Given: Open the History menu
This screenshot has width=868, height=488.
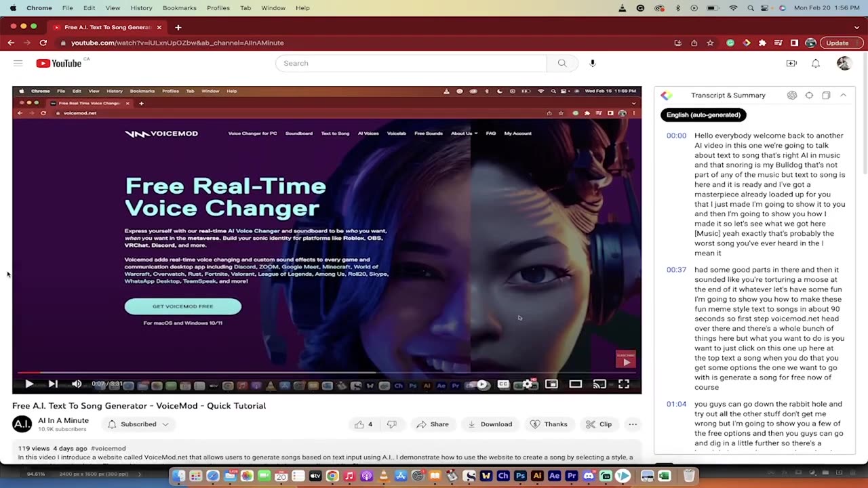Looking at the screenshot, I should pos(141,8).
